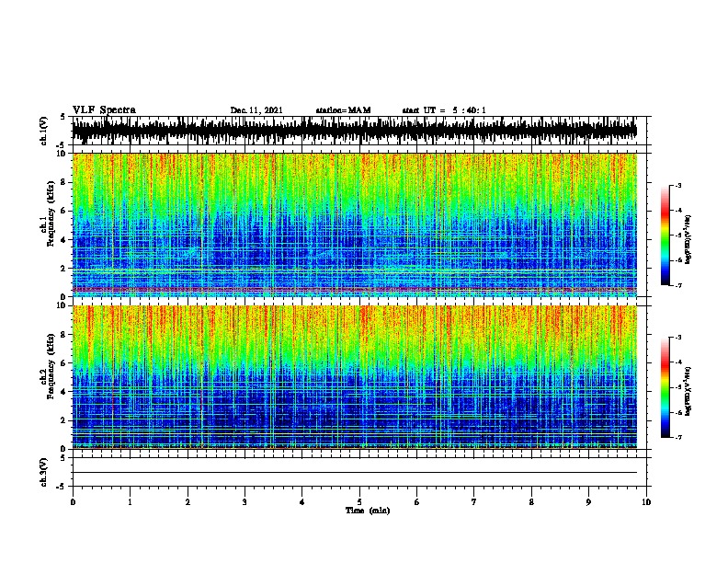The height and width of the screenshot is (563, 728).
Task: Click the time axis tick label "1"
Action: 130,502
